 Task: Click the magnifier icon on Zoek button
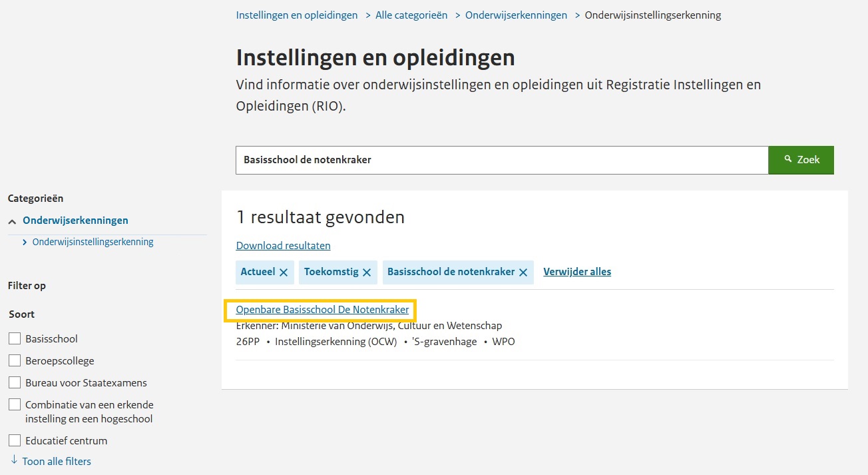788,159
